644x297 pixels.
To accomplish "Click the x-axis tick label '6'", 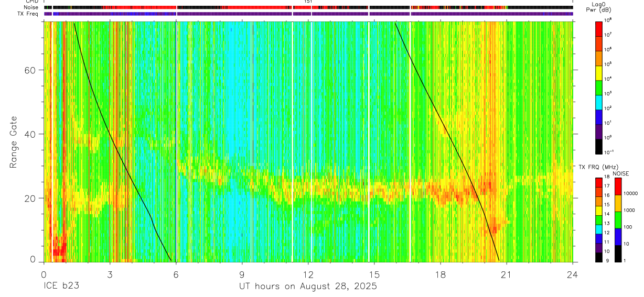I will pos(176,274).
